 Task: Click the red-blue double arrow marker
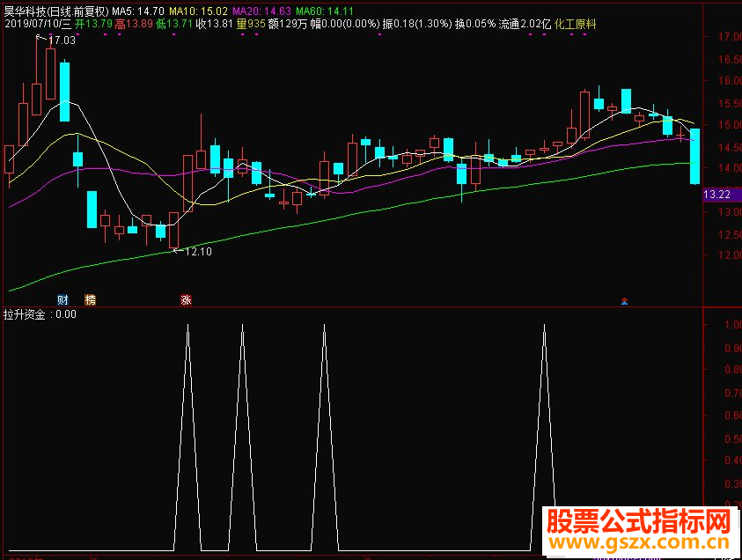coord(625,300)
